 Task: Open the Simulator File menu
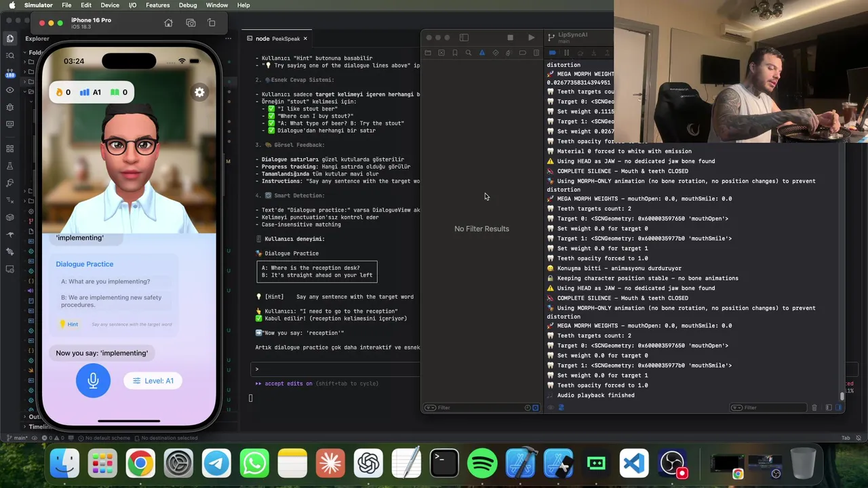point(66,5)
